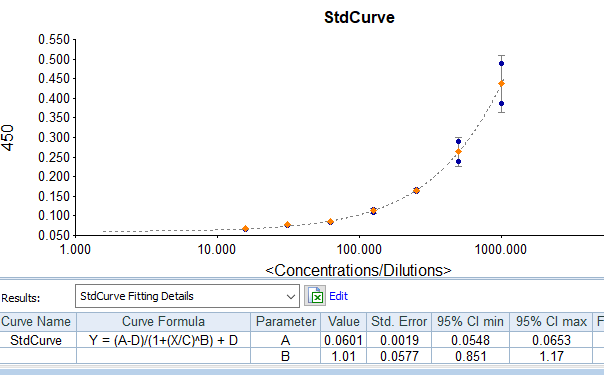604x375 pixels.
Task: Select value cell 0.0601
Action: pos(343,340)
